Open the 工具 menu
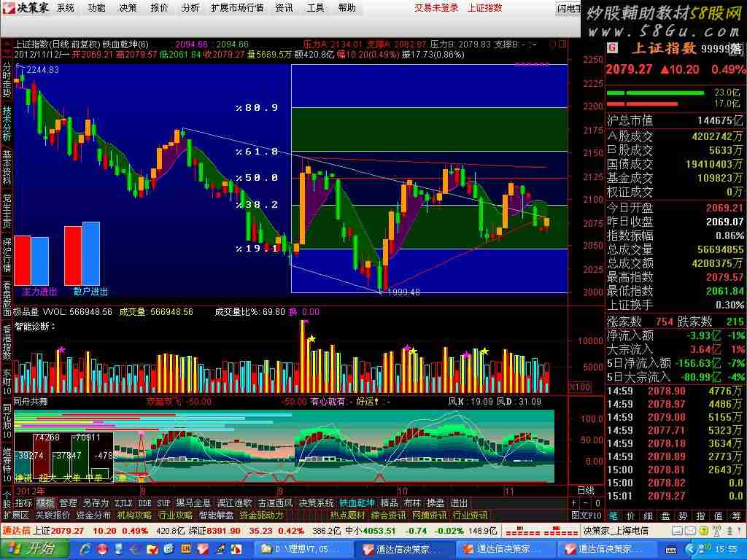Image resolution: width=747 pixels, height=560 pixels. [x=315, y=7]
